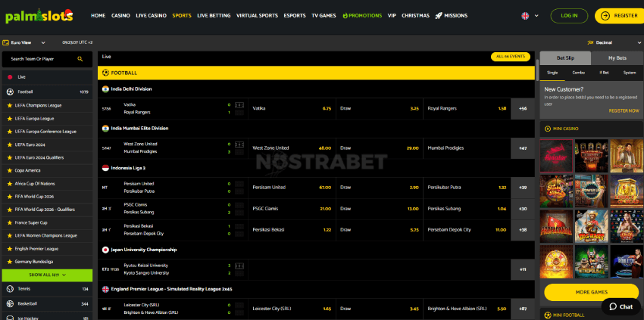
Task: Click the Register arrow icon
Action: (x=605, y=16)
